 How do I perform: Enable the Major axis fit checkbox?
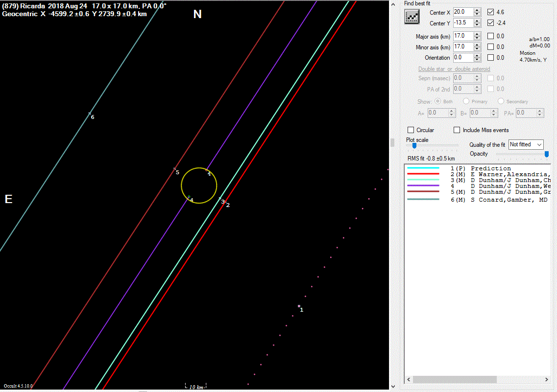pos(490,36)
